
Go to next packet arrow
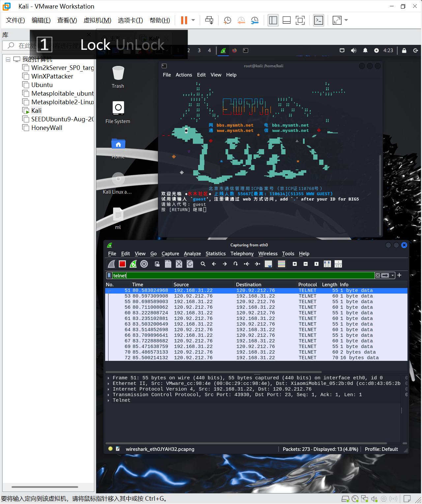pyautogui.click(x=225, y=264)
